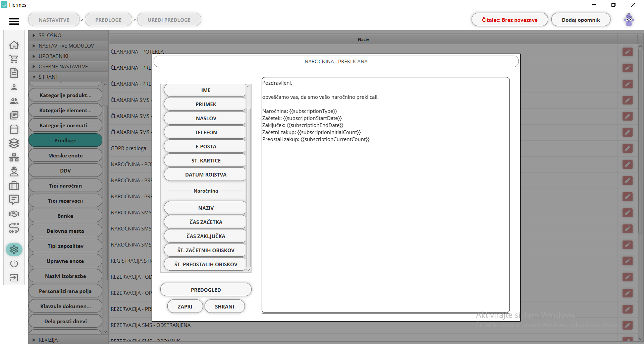Open the settings gear sidebar icon
Screen dimensions: 644x344
point(14,250)
